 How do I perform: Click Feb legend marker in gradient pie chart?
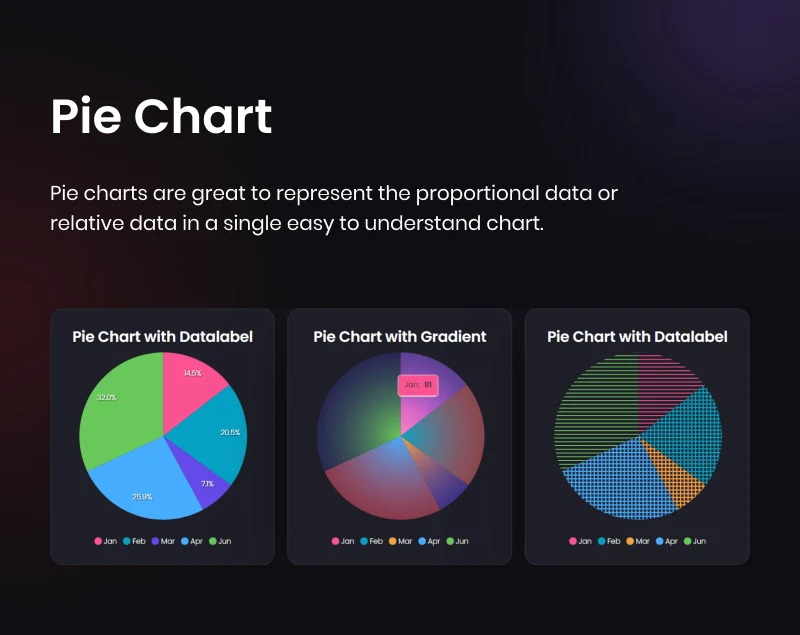pos(365,541)
